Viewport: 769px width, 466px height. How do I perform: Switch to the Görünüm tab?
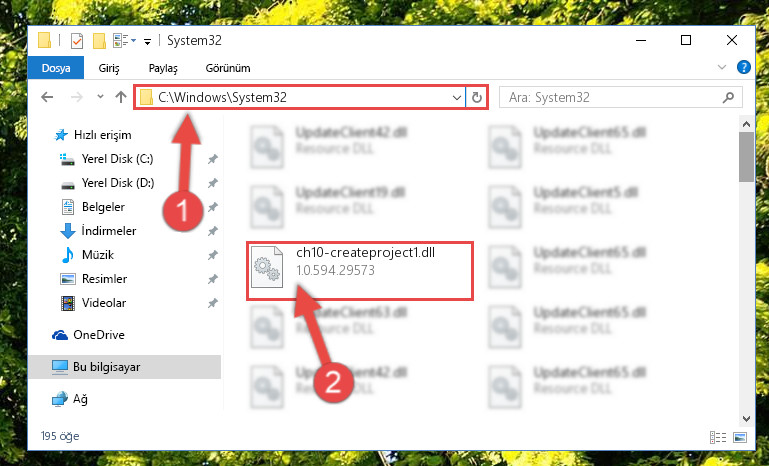tap(228, 68)
